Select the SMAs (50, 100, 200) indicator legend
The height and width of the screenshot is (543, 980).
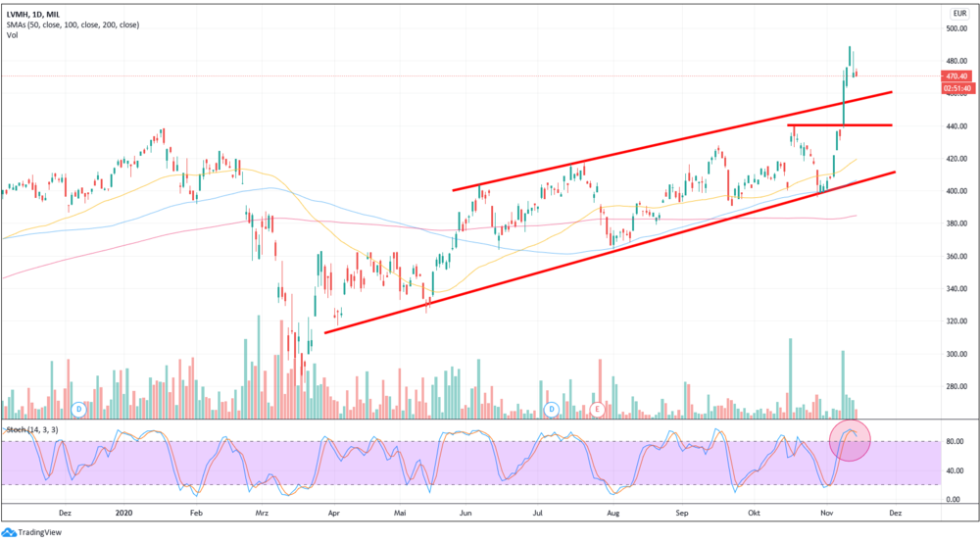point(73,25)
